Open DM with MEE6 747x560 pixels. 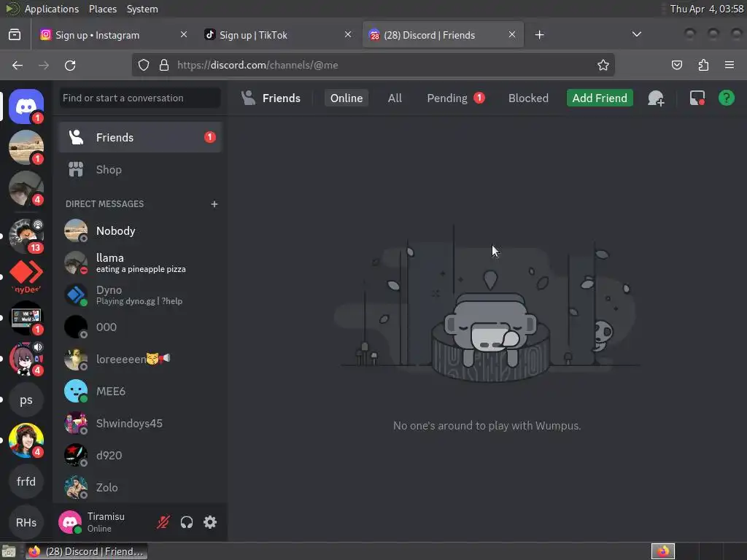click(x=141, y=392)
